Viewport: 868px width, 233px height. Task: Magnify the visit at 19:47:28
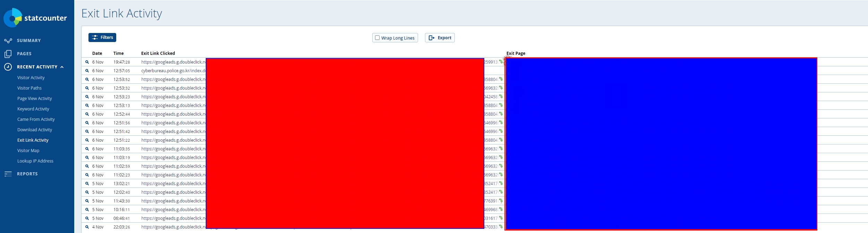pyautogui.click(x=87, y=62)
